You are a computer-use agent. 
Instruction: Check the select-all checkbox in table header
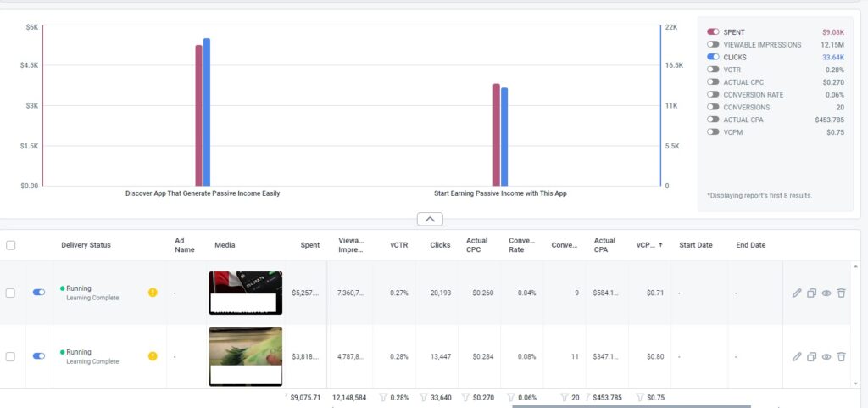(10, 245)
